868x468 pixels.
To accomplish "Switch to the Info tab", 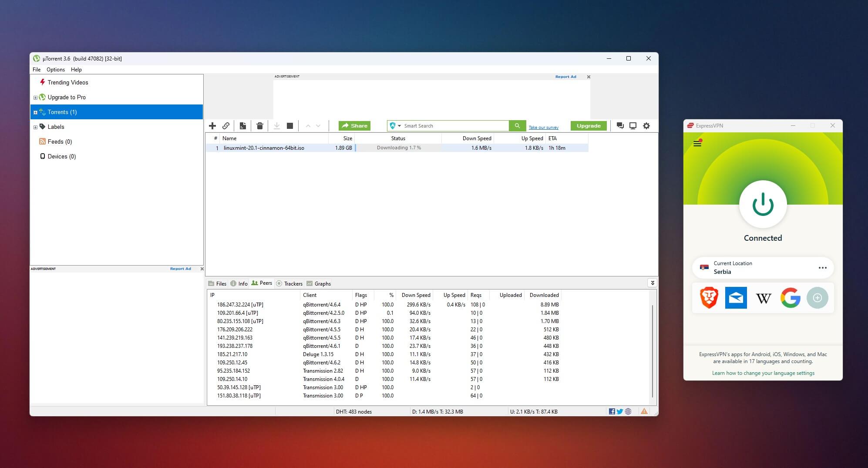I will coord(239,283).
